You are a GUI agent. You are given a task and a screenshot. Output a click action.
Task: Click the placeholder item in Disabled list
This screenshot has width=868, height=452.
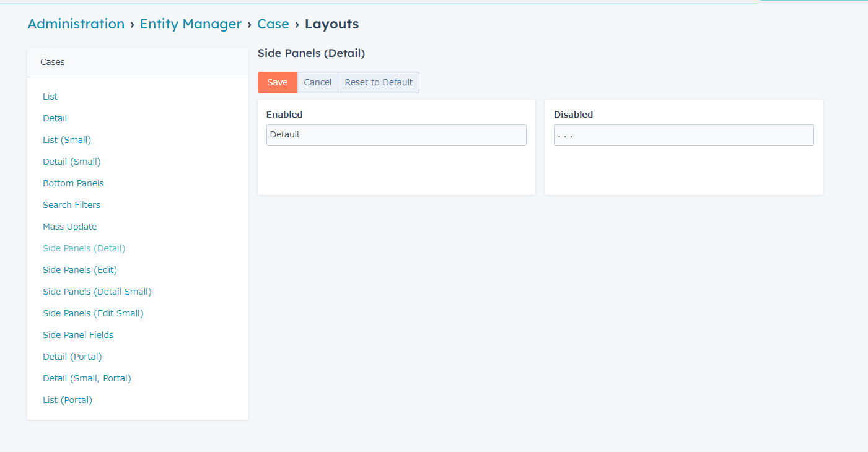click(683, 135)
